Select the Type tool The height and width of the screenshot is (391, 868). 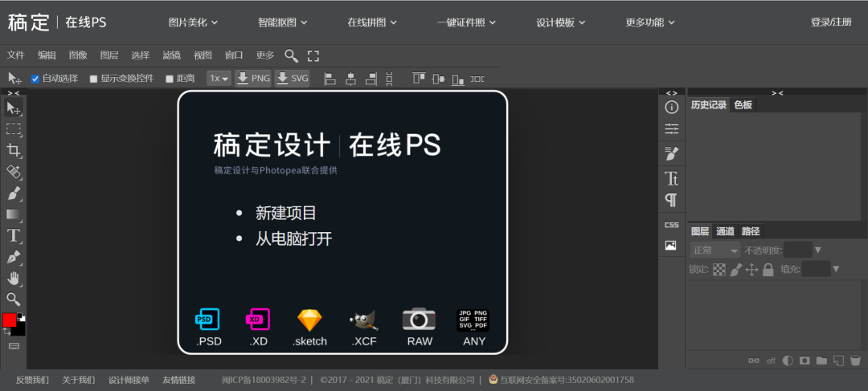[14, 235]
